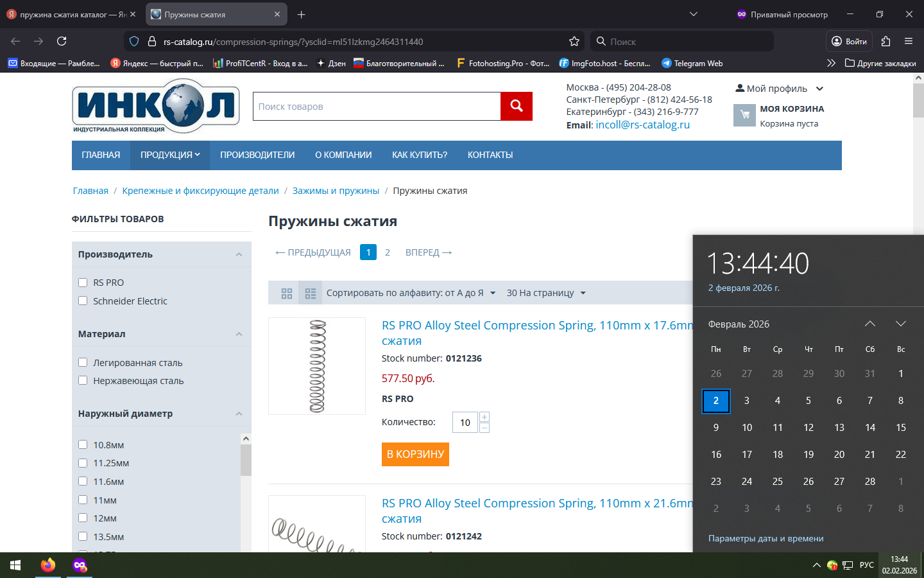924x578 pixels.
Task: Click the red search magnifier button
Action: coord(516,107)
